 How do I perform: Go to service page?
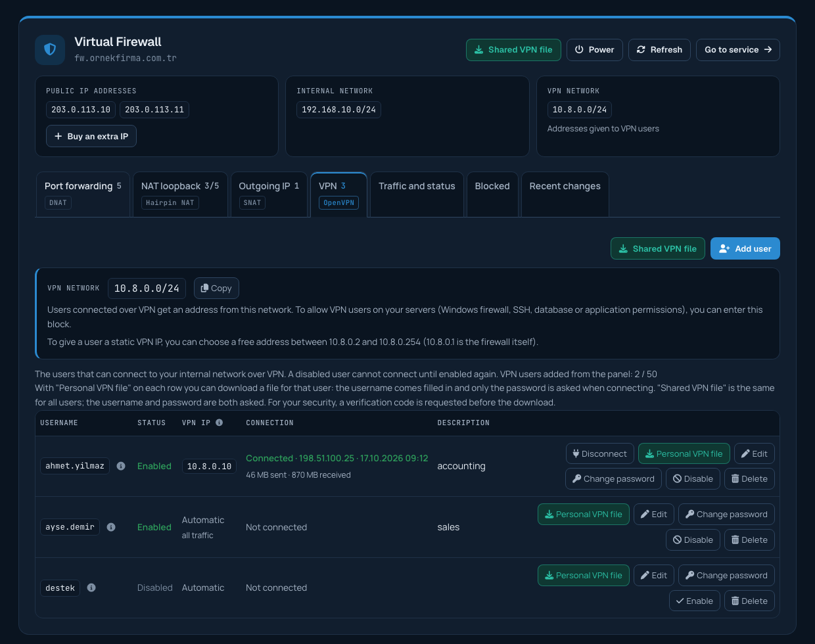coord(738,50)
